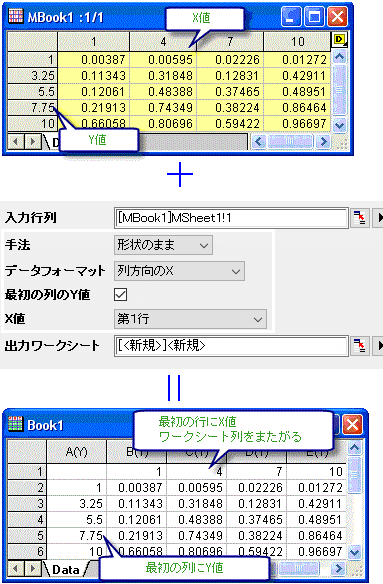Click the horizontal scroll right arrow in Book1

click(338, 568)
